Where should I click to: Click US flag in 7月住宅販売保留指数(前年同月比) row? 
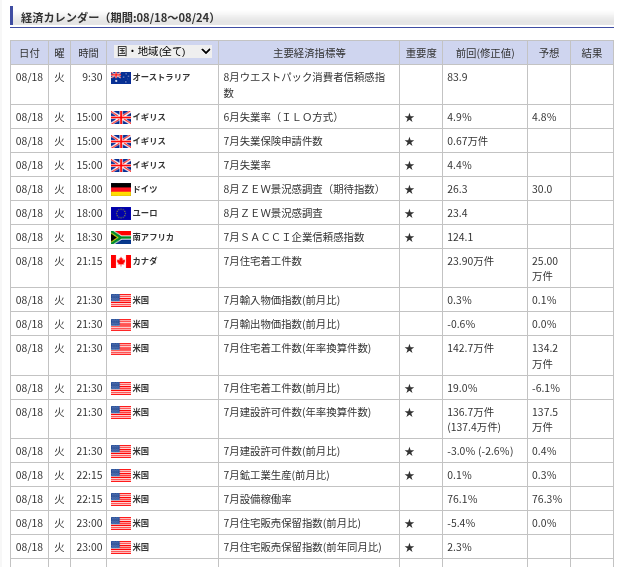coord(121,547)
